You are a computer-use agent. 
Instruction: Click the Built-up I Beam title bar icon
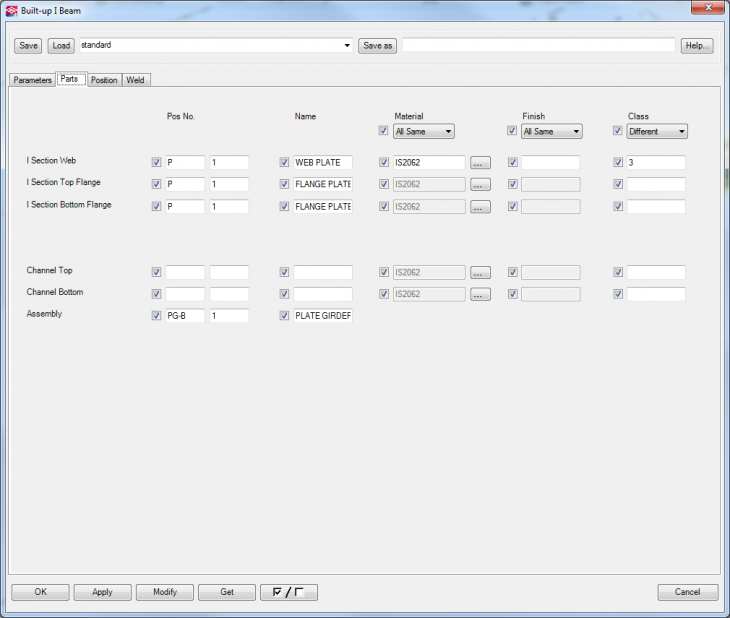point(11,10)
